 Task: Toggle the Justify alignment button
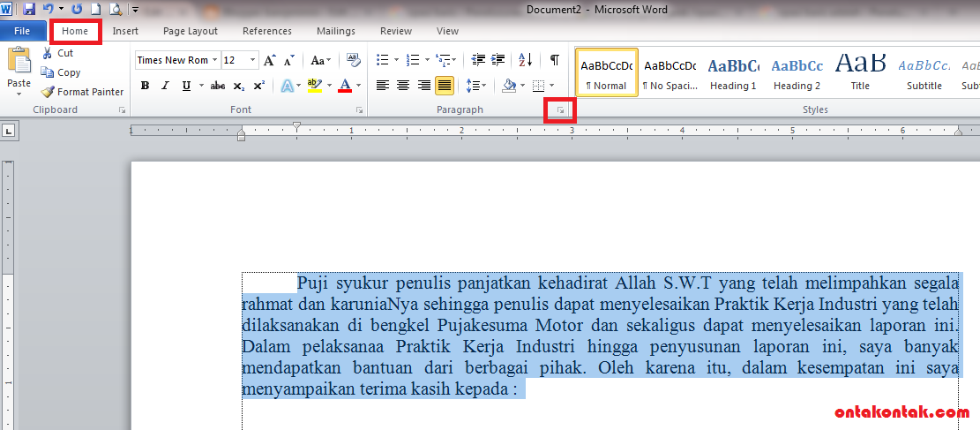pyautogui.click(x=445, y=85)
